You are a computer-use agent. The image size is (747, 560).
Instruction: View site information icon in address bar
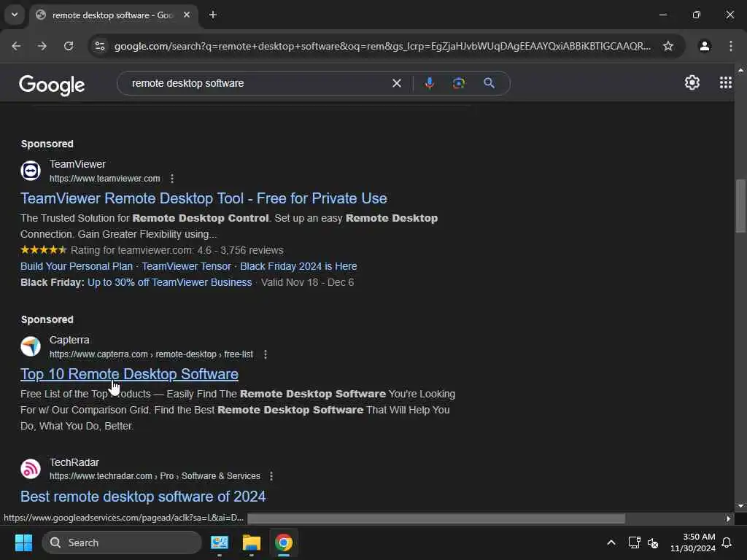(x=100, y=46)
